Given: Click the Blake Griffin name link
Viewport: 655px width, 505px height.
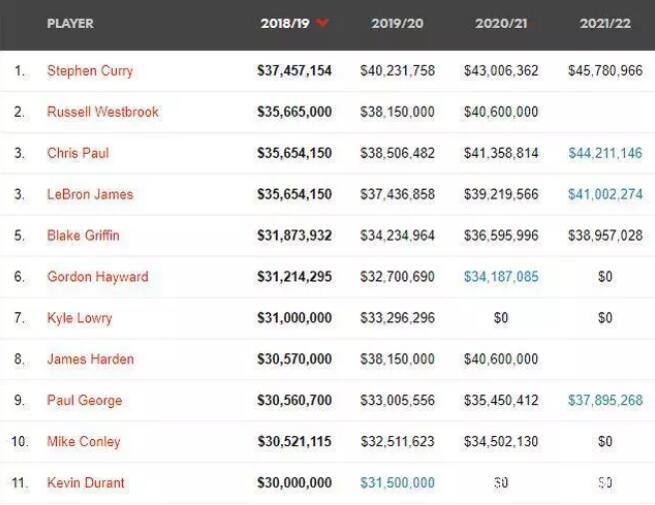Looking at the screenshot, I should (83, 236).
